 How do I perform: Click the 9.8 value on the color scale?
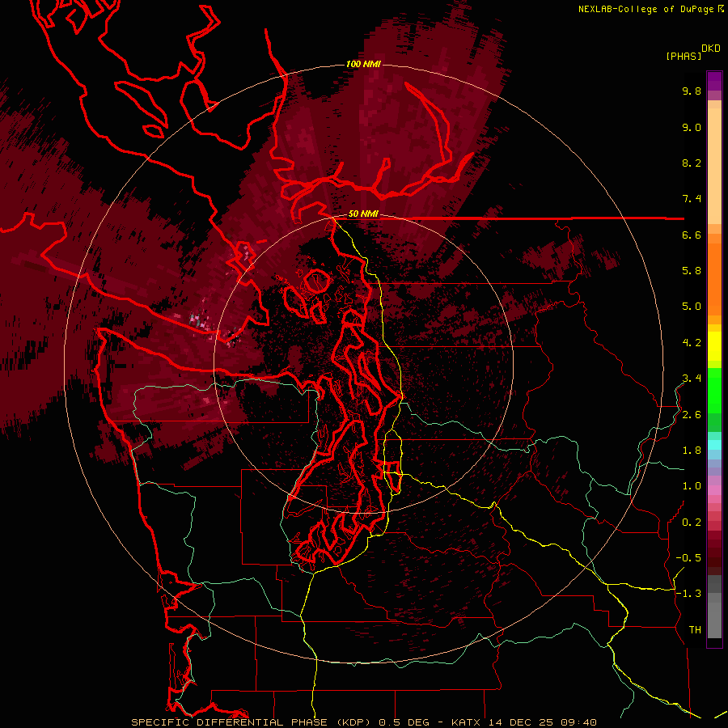pos(692,91)
